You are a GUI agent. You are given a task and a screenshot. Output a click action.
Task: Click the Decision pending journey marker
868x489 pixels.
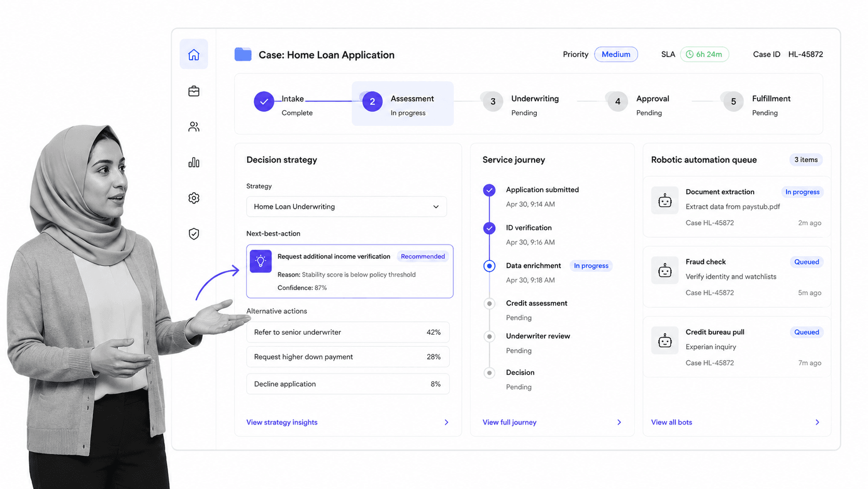click(489, 373)
